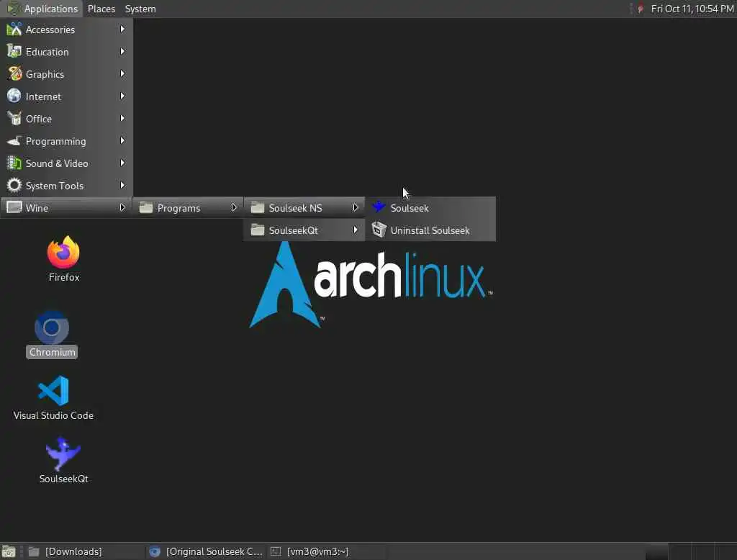Choose Uninstall Soulseek menu entry

pos(430,230)
